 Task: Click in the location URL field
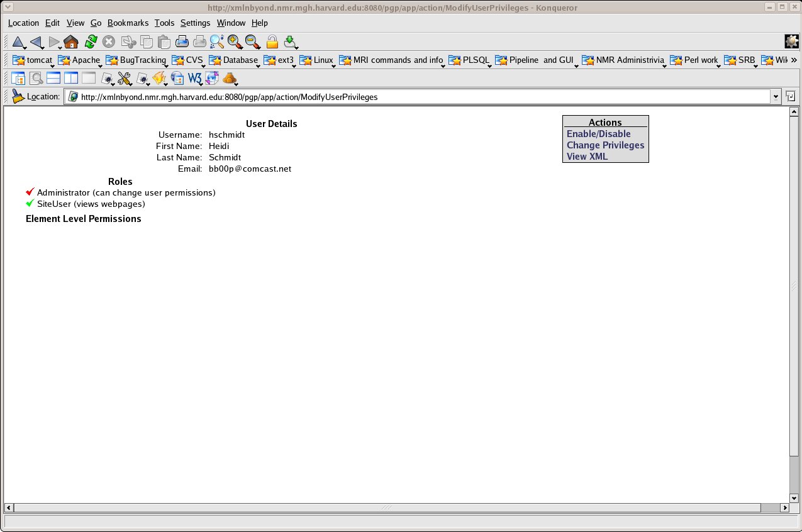click(415, 97)
